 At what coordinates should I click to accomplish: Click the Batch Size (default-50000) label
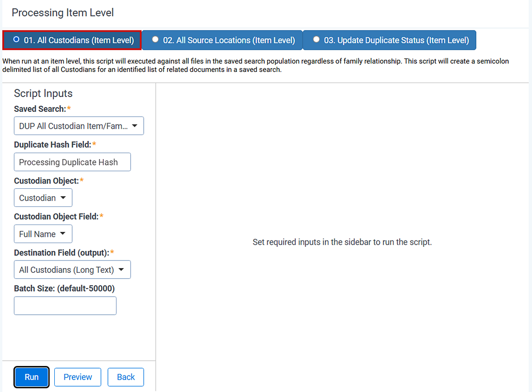[x=64, y=289]
